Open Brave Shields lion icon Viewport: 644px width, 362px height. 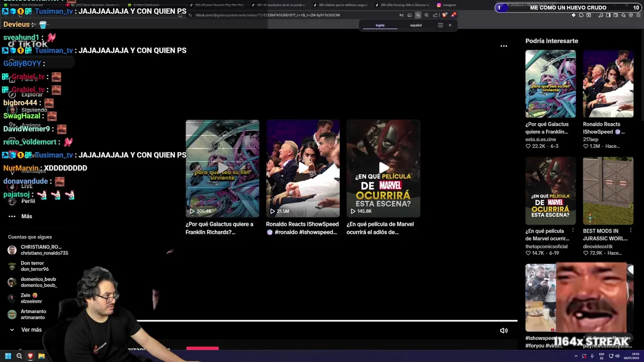click(x=444, y=15)
